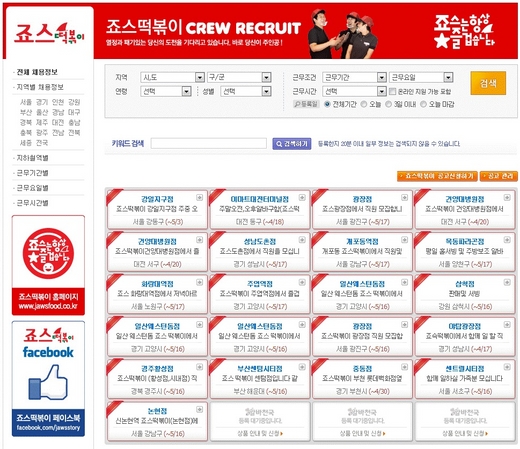520x449 pixels.
Task: Open the 논현점 job title link
Action: coord(157,411)
